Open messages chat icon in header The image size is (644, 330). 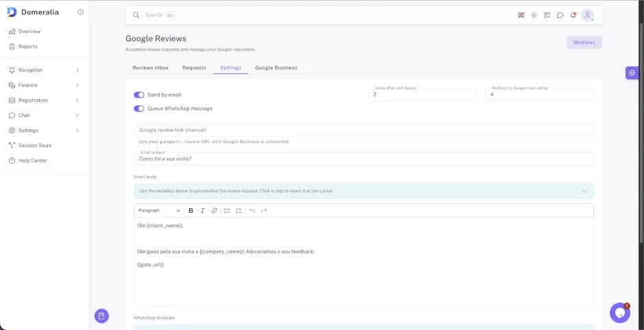tap(560, 15)
